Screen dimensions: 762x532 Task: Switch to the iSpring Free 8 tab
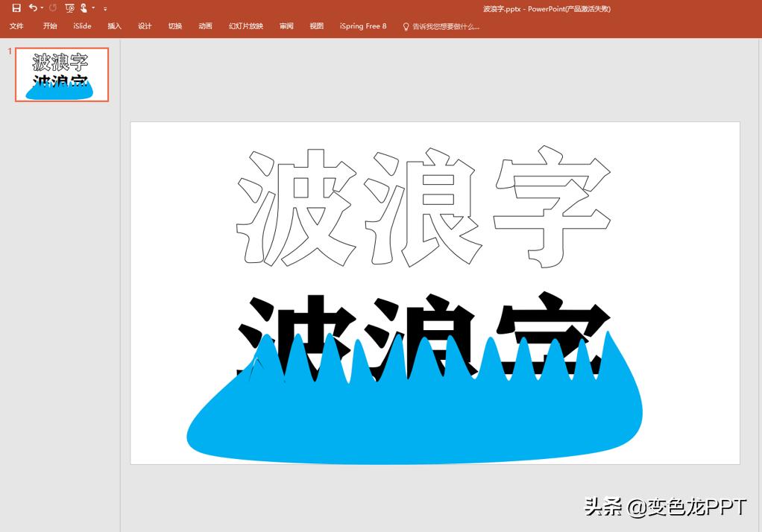pos(362,26)
